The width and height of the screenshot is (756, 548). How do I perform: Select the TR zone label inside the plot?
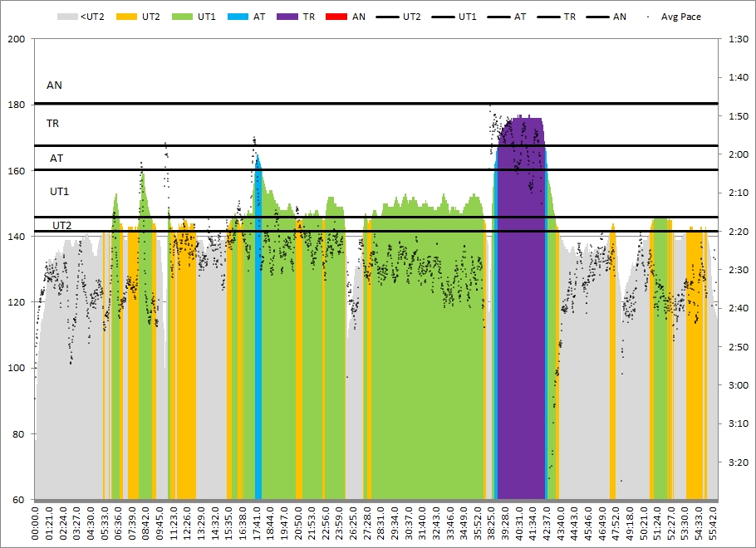52,123
